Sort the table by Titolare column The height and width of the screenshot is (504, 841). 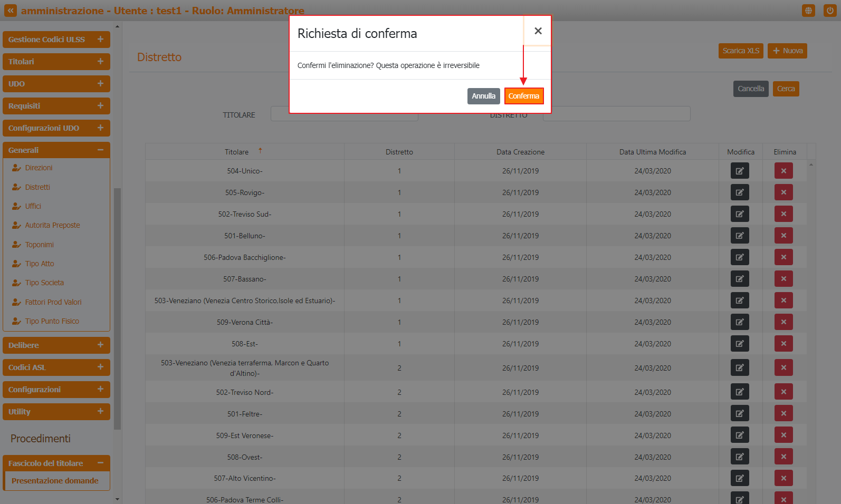click(244, 152)
